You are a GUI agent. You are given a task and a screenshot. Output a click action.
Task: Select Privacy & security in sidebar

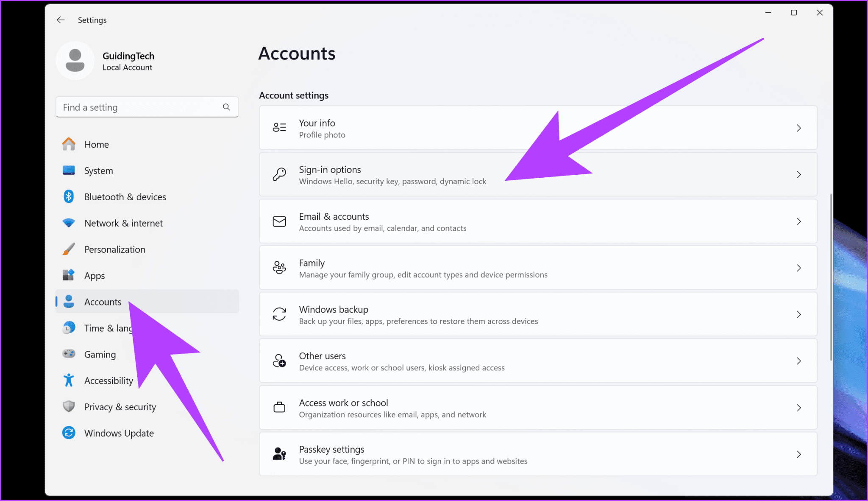pyautogui.click(x=120, y=407)
